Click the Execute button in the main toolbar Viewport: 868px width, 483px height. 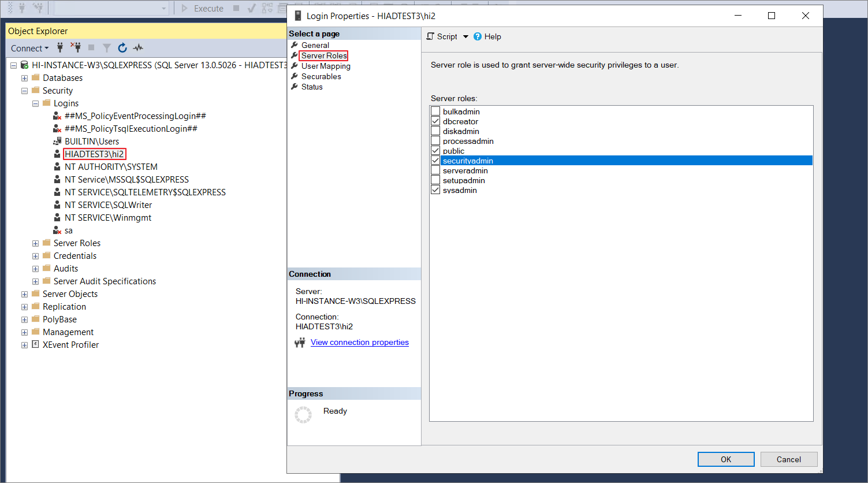coord(203,8)
